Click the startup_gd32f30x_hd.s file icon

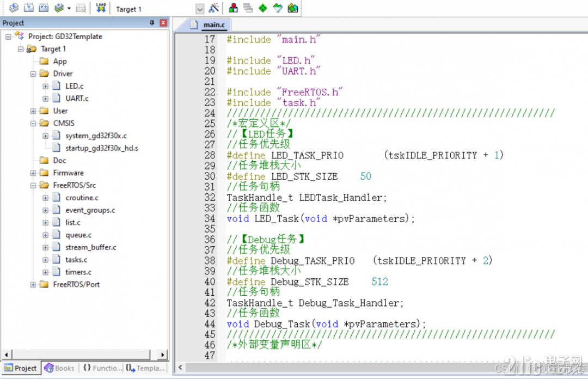click(57, 148)
